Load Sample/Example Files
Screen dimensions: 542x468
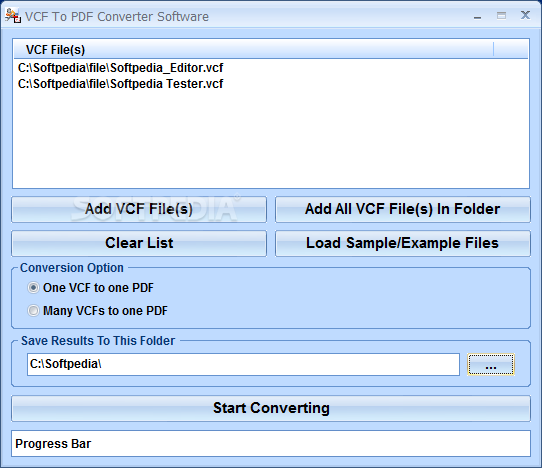pos(403,243)
